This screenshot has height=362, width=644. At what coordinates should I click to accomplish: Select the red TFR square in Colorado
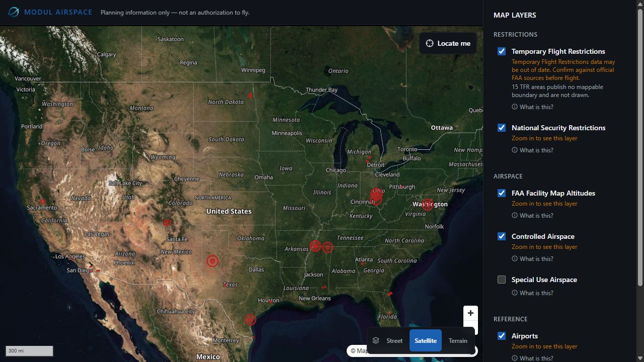tap(167, 222)
